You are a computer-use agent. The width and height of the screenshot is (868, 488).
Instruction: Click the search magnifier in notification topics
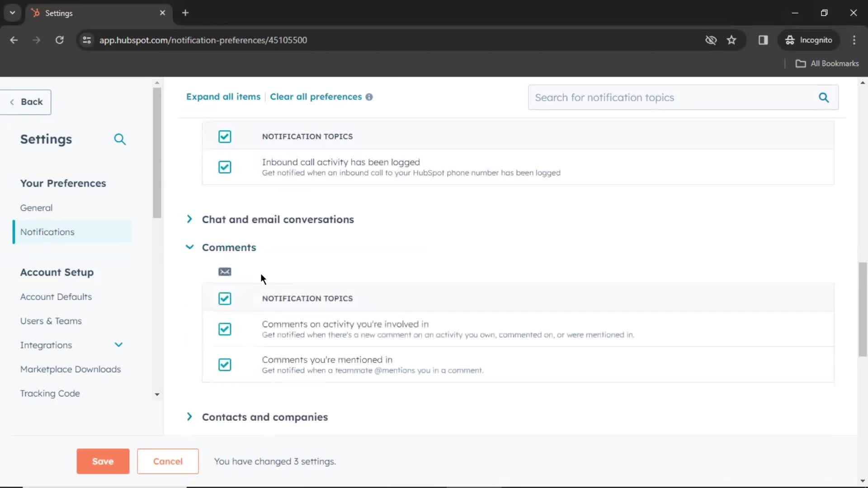[x=825, y=97]
